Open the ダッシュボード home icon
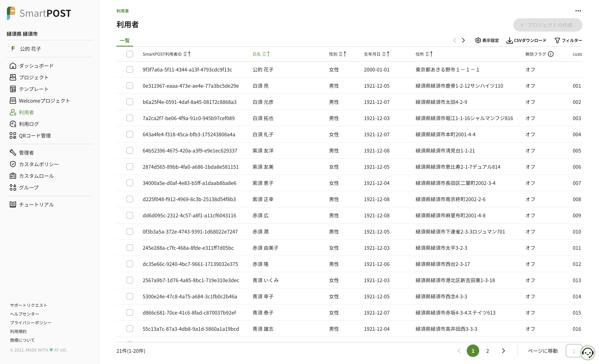 [x=13, y=66]
